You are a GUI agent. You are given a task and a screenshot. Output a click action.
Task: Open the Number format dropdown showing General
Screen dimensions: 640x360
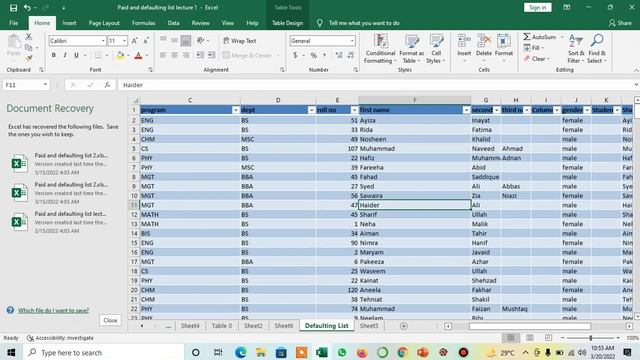(351, 41)
